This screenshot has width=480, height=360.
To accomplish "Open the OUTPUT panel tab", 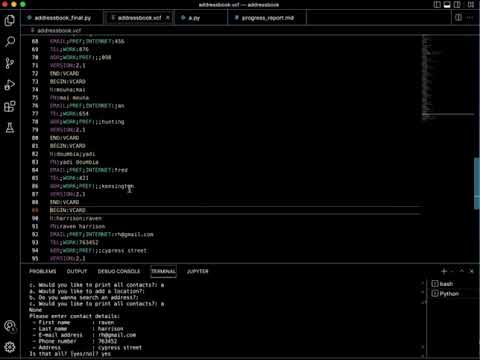I will (77, 271).
